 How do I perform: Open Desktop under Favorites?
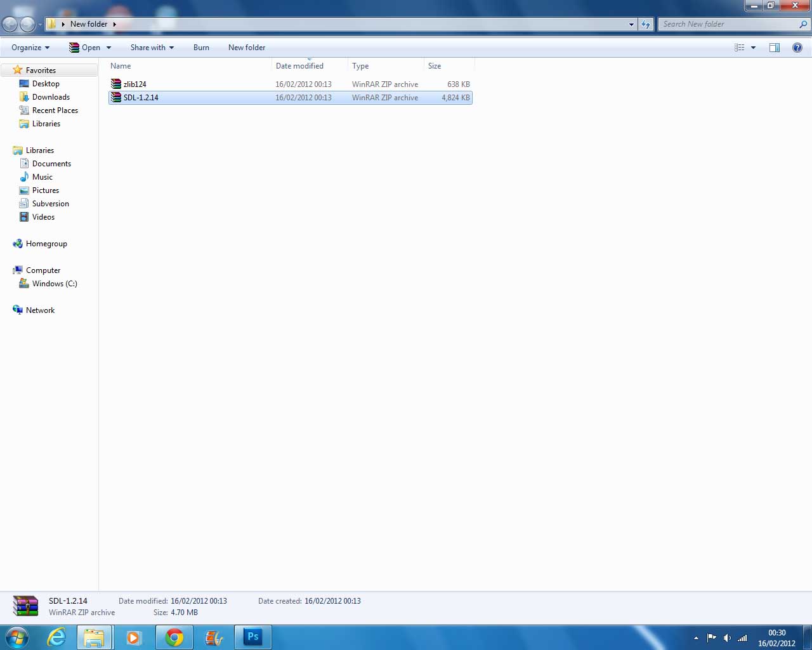click(x=46, y=84)
